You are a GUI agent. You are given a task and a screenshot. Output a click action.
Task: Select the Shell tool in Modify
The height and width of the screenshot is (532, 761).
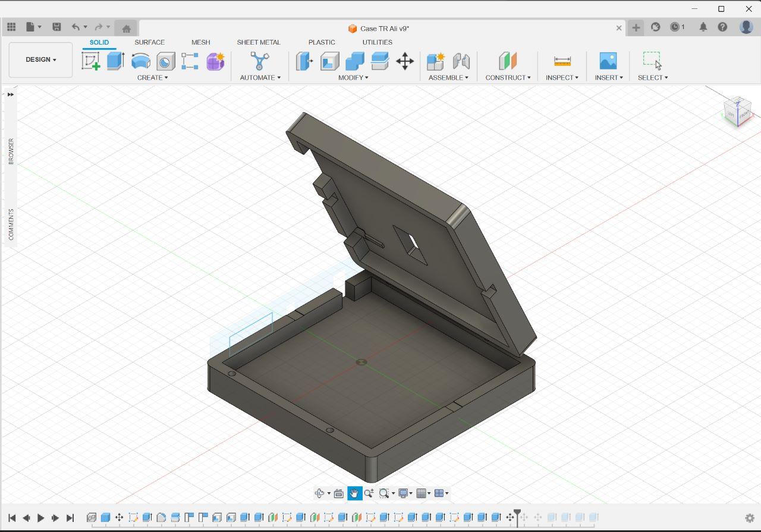[329, 61]
